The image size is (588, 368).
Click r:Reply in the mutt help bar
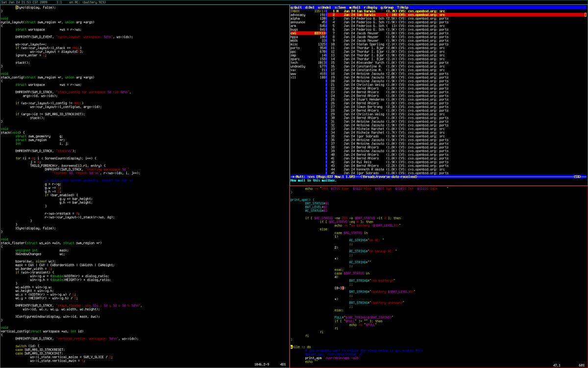370,7
